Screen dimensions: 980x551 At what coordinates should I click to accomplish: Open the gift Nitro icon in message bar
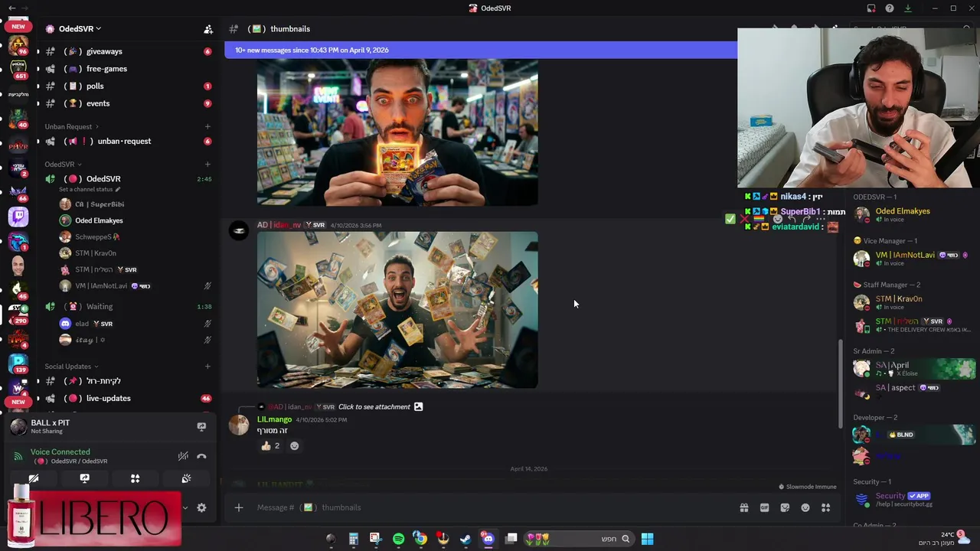click(743, 507)
